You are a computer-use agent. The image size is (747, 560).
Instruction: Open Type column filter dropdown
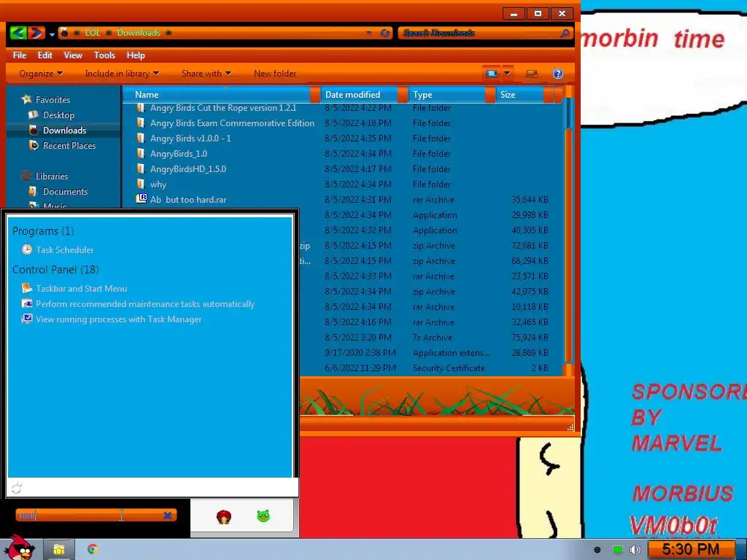coord(490,94)
